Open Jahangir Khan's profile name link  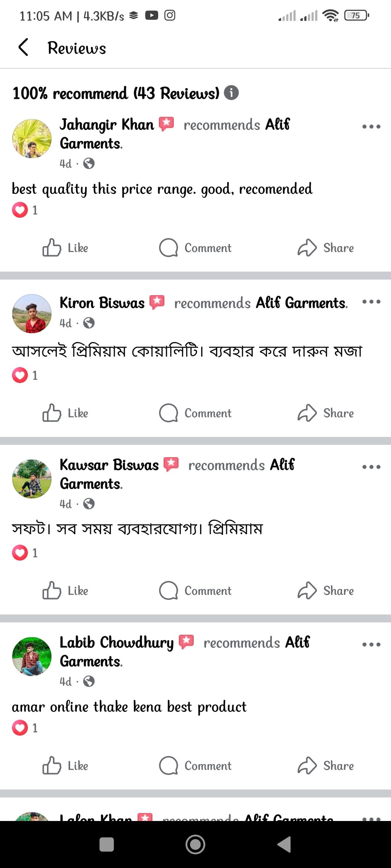[x=107, y=125]
